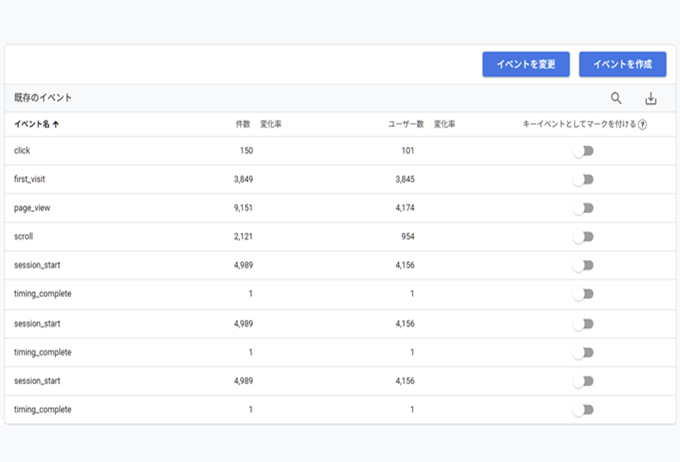Sort by the 件数 column header
Image resolution: width=680 pixels, height=462 pixels.
[x=242, y=125]
